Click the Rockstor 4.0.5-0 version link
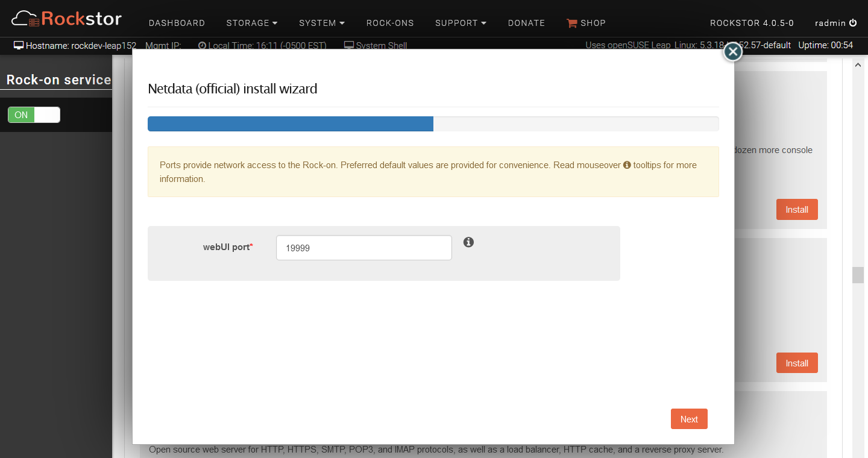 [x=752, y=23]
